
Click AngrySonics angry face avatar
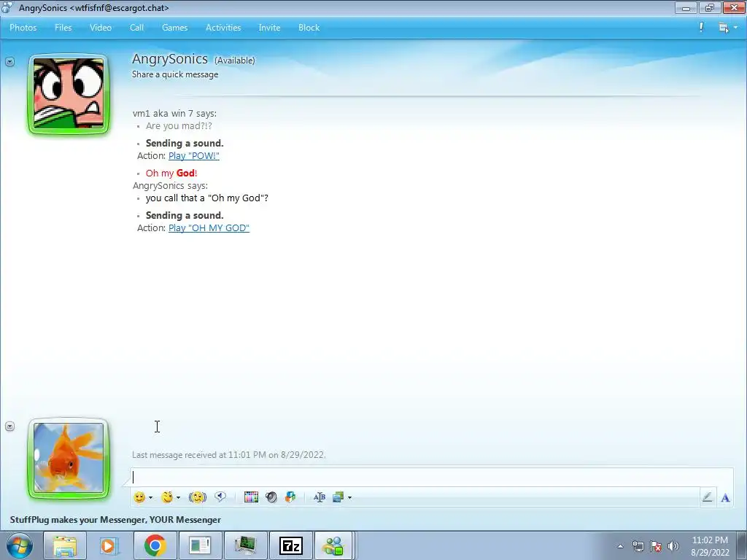69,94
